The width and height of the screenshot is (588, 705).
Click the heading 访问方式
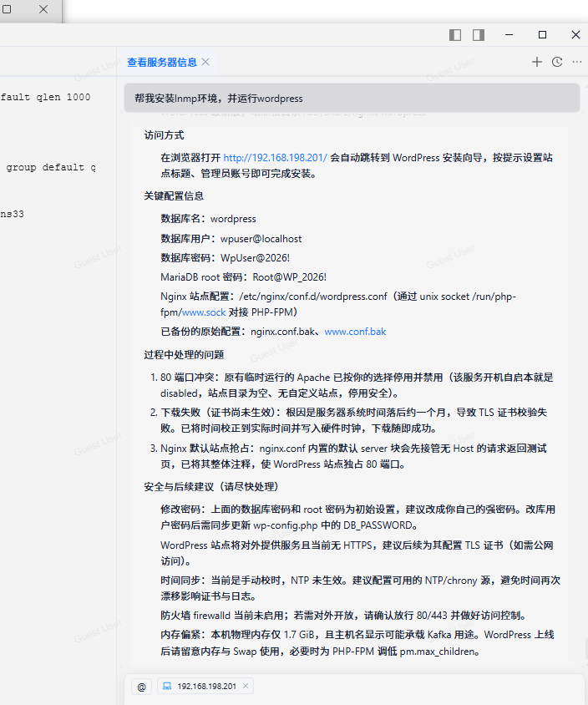[164, 135]
